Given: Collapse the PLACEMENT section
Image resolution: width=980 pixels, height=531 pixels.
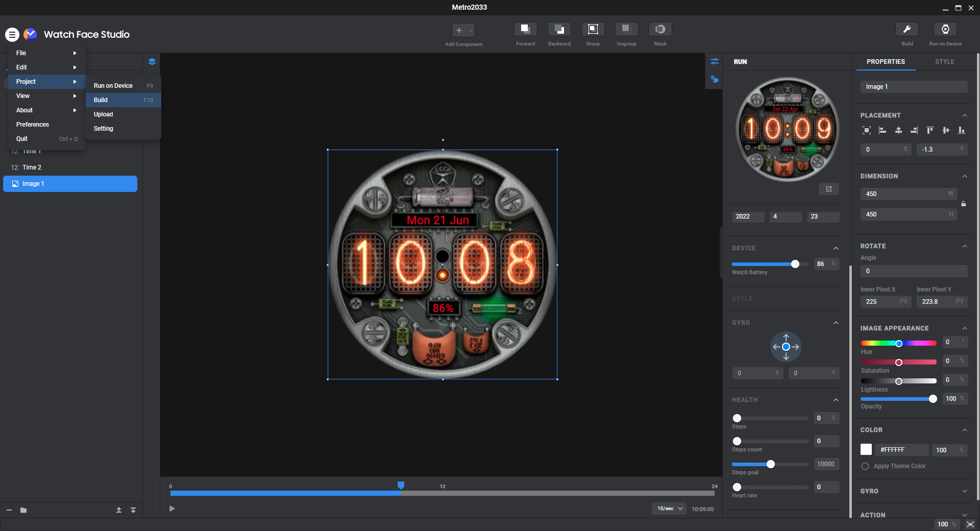Looking at the screenshot, I should tap(965, 115).
